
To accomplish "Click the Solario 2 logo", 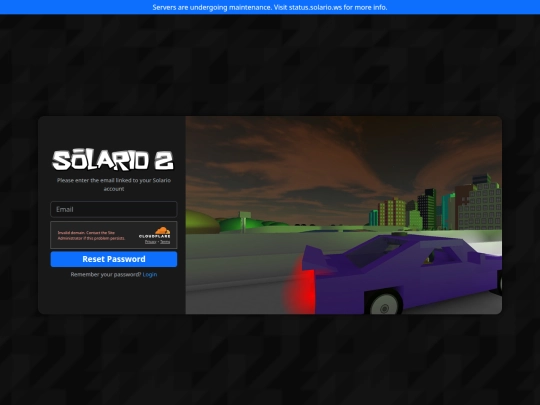I will tap(113, 160).
